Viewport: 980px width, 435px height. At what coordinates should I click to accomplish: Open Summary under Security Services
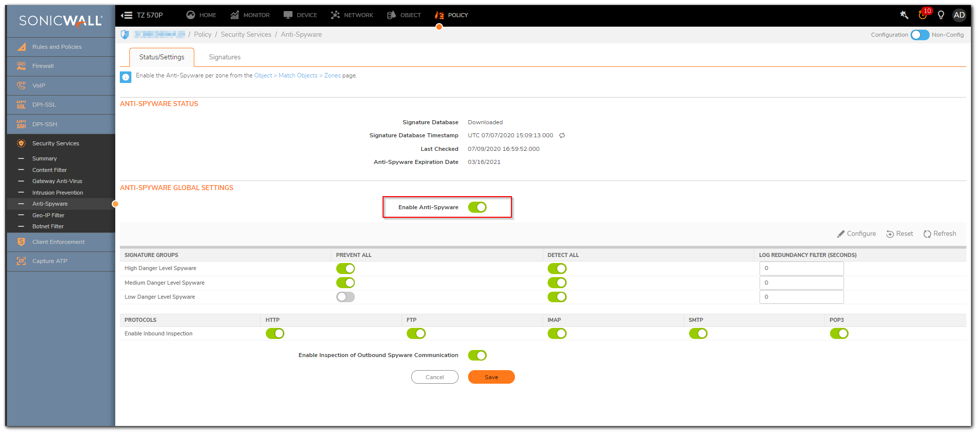[44, 158]
